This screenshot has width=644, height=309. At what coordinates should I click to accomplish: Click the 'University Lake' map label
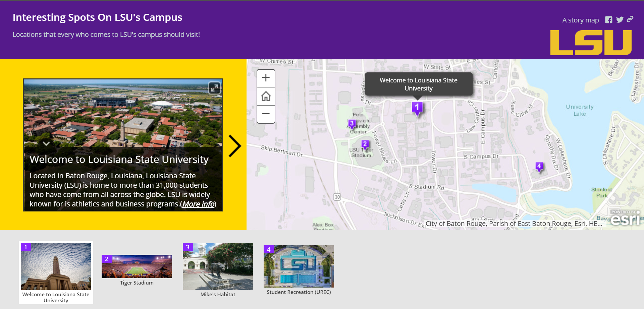[x=580, y=110]
